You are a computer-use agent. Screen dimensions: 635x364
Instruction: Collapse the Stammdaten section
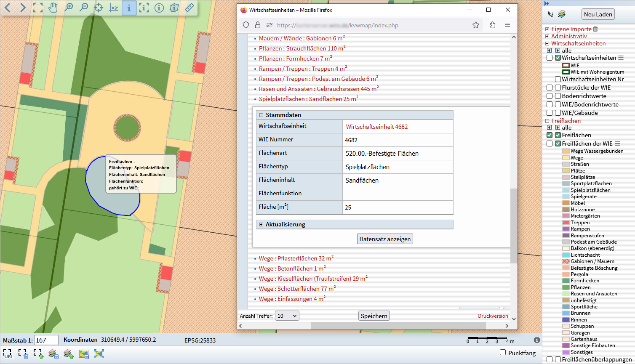point(261,115)
